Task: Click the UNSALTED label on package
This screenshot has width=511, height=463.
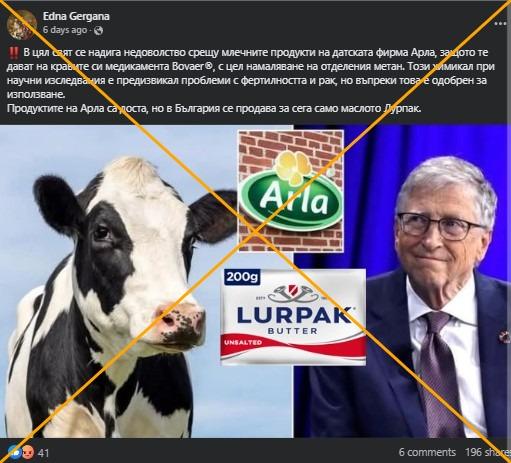Action: coord(243,342)
